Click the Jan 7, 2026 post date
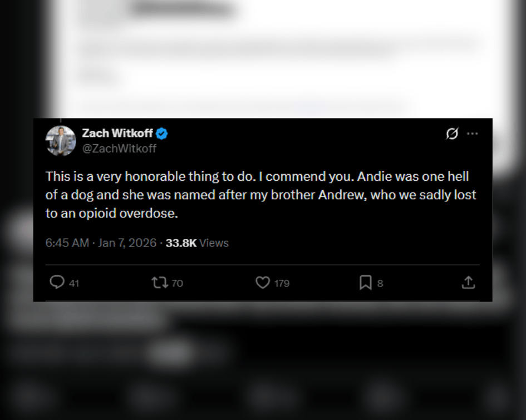Screen dimensions: 526x420 [x=127, y=243]
